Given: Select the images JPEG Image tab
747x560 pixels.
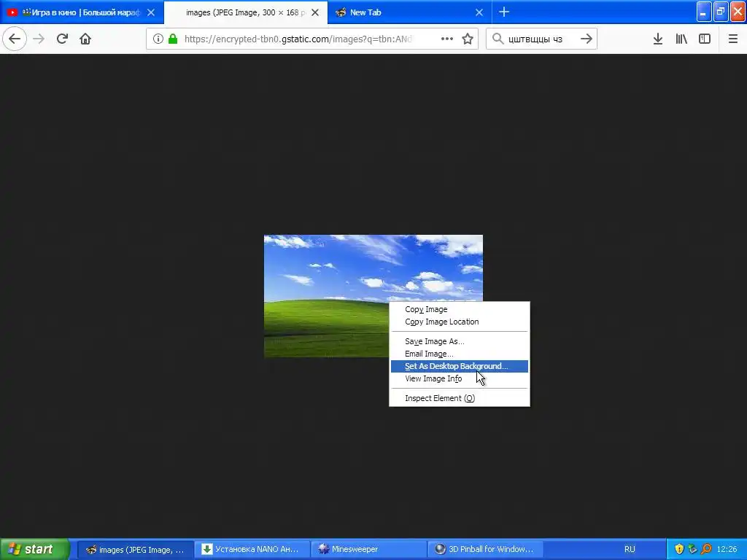Looking at the screenshot, I should tap(246, 12).
